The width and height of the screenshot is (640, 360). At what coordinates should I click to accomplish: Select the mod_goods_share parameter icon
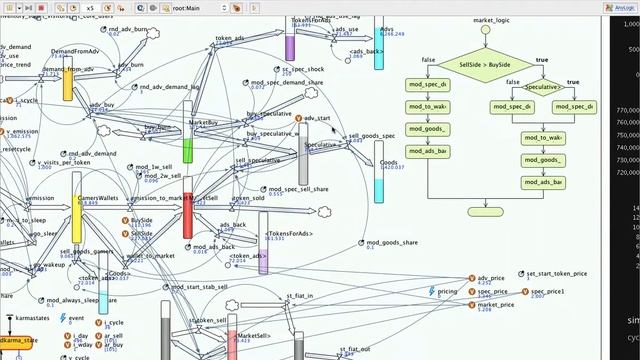coord(361,242)
